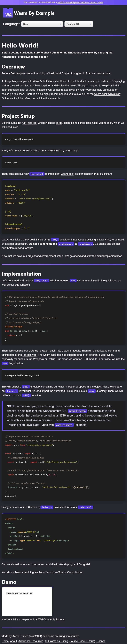The width and height of the screenshot is (127, 644).
Task: Click the Wasm By Example title
Action: (34, 13)
